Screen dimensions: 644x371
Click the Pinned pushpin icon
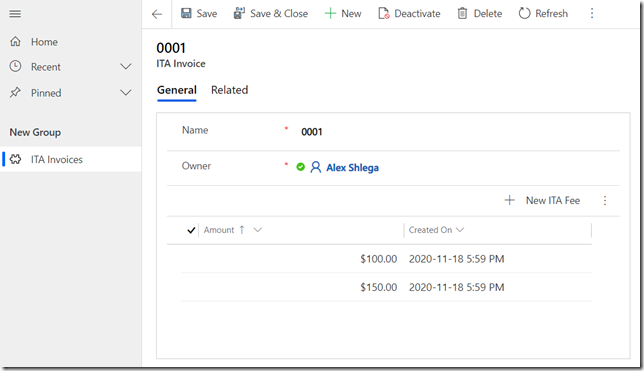click(x=15, y=92)
